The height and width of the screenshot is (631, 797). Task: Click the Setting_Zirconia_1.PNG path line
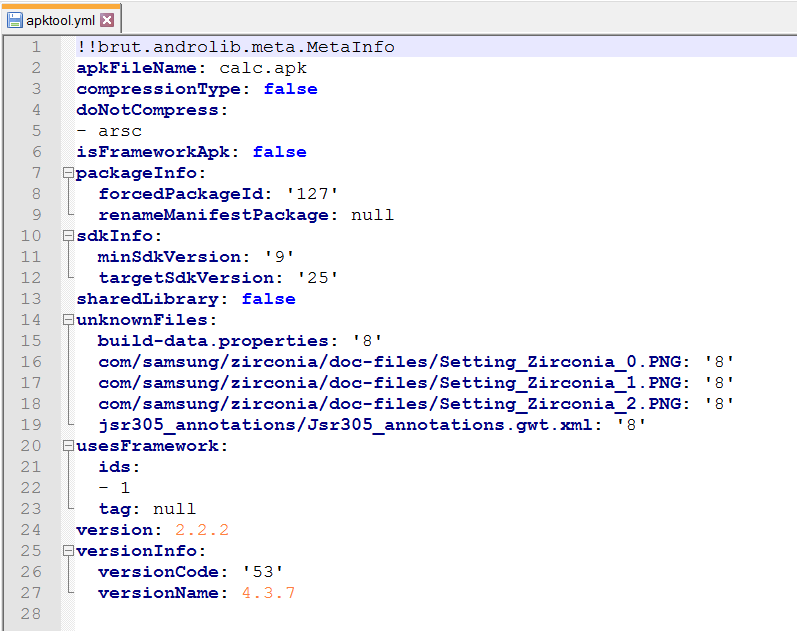pos(390,383)
